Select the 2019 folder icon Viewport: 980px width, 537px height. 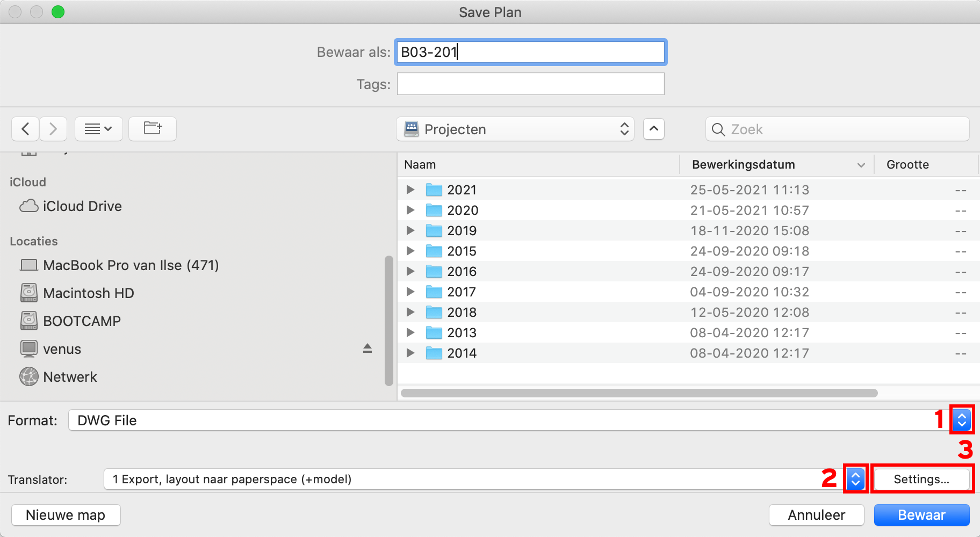pyautogui.click(x=434, y=230)
